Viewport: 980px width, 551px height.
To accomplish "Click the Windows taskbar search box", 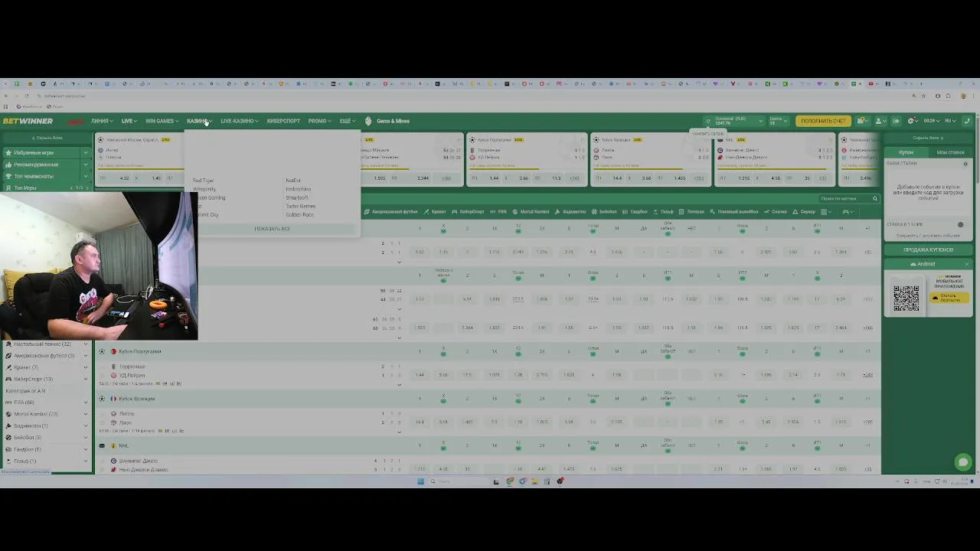I will coord(459,481).
